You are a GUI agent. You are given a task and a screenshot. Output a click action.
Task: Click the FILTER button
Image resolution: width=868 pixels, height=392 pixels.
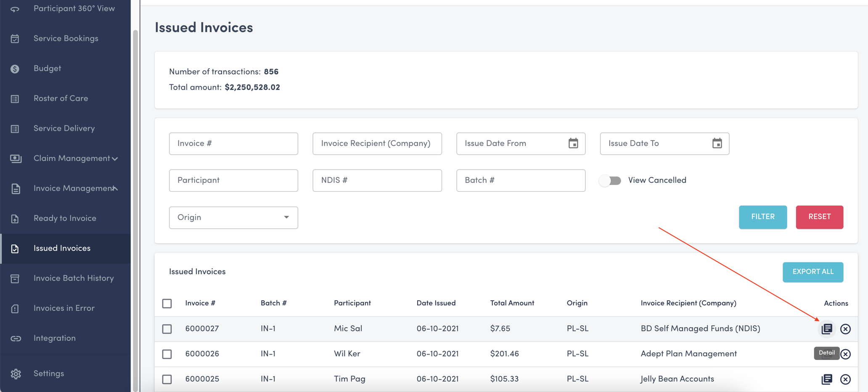[x=762, y=217]
